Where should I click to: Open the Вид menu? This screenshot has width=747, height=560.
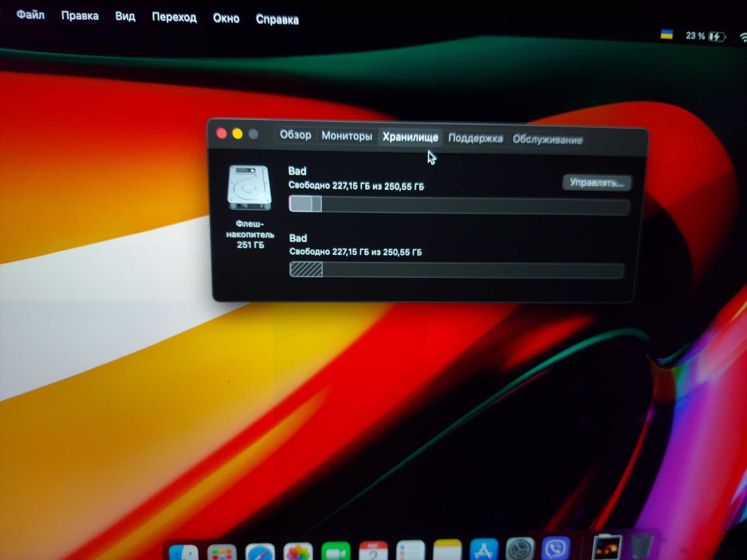coord(125,17)
